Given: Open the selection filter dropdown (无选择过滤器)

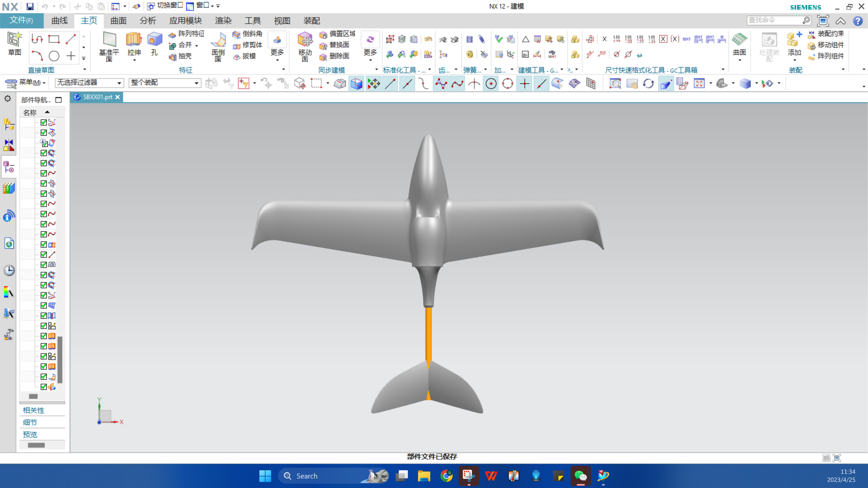Looking at the screenshot, I should click(x=89, y=83).
